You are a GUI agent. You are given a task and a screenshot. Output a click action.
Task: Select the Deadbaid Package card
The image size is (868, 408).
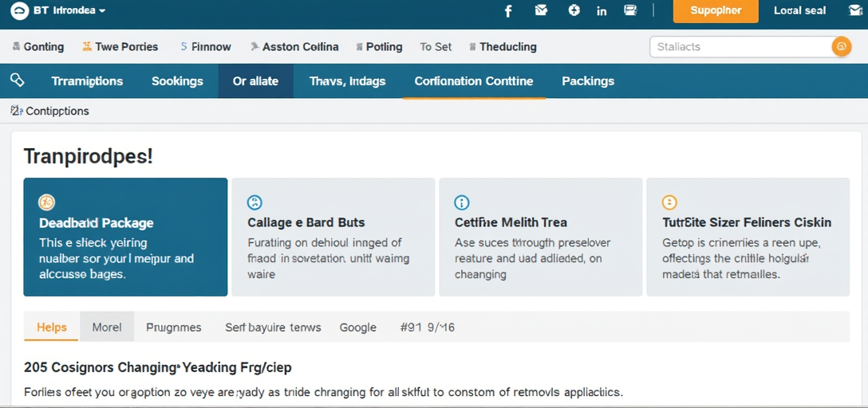[x=125, y=237]
